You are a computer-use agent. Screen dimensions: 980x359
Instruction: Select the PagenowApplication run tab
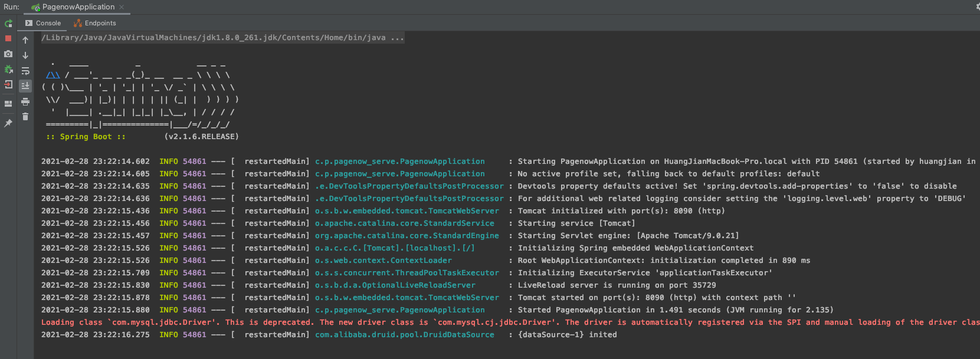point(78,7)
